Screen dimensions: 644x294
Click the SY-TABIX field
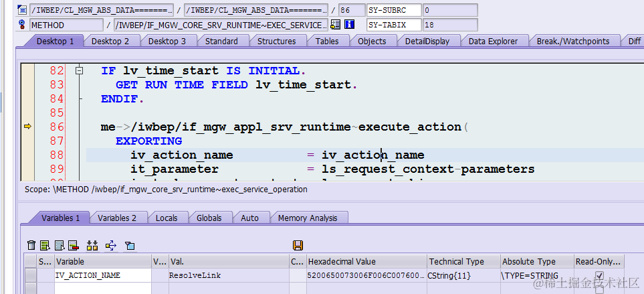tap(394, 25)
